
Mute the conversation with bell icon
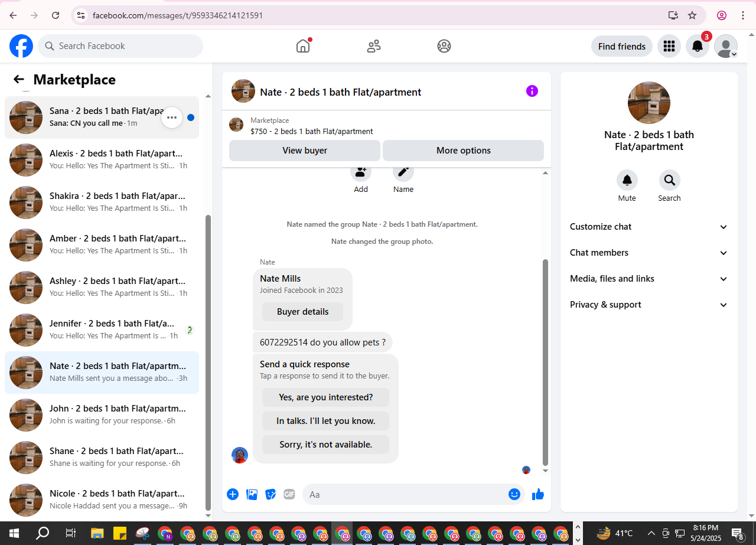(627, 180)
